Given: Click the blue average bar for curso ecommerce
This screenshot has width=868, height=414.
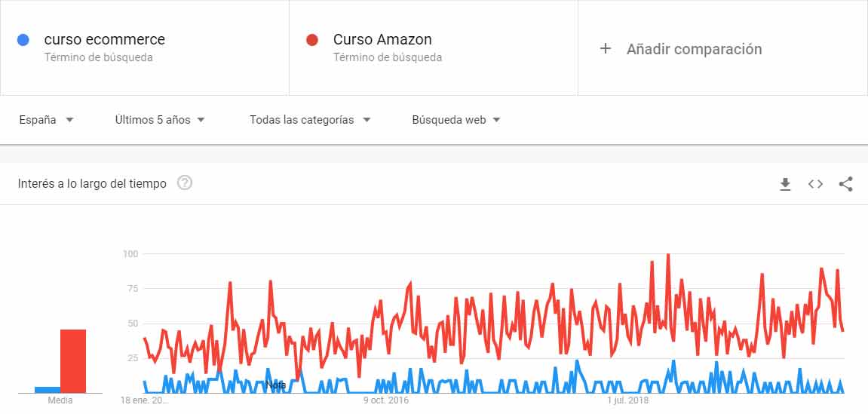Looking at the screenshot, I should click(x=48, y=390).
